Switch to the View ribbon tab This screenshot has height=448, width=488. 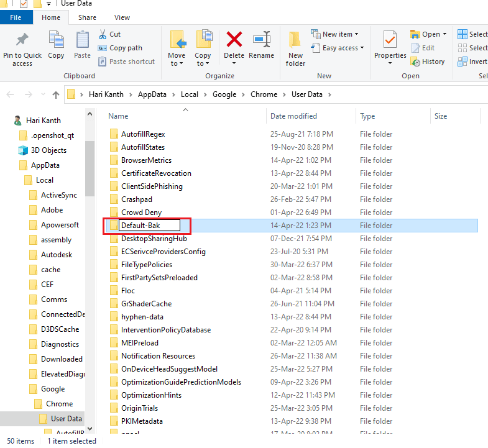122,17
